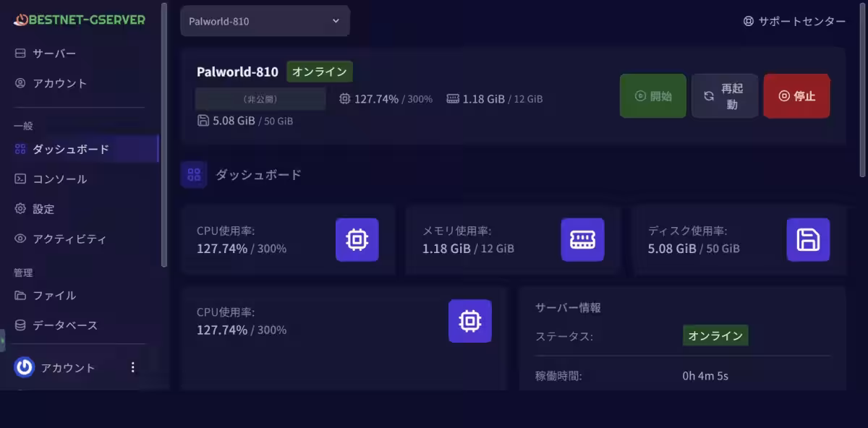Click the floppy icon in ディスク使用率 card

click(808, 239)
